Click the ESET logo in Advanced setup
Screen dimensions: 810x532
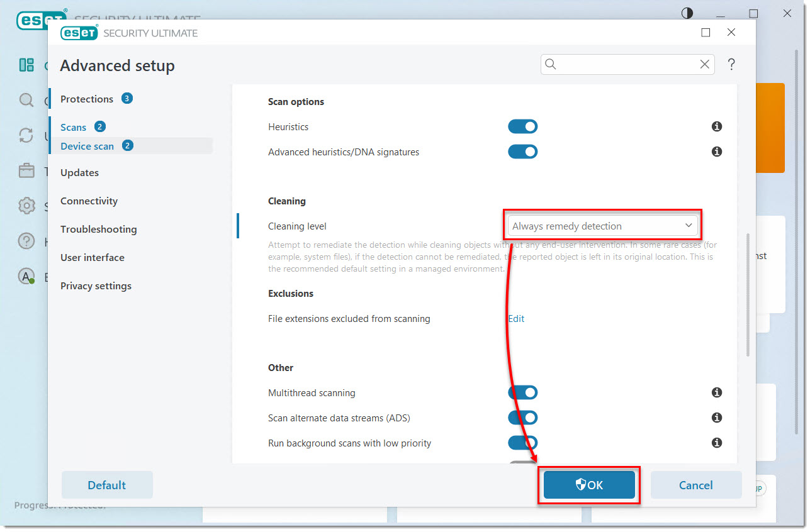click(79, 33)
